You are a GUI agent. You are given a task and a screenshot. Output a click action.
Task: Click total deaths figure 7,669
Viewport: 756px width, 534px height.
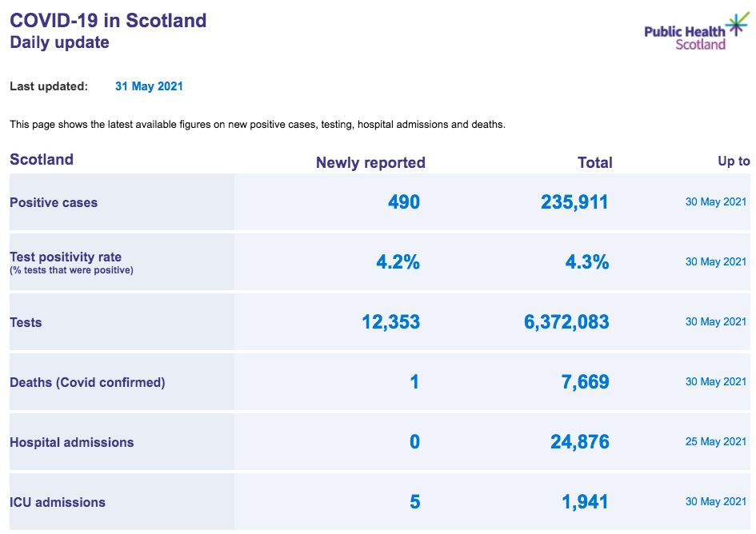coord(586,382)
